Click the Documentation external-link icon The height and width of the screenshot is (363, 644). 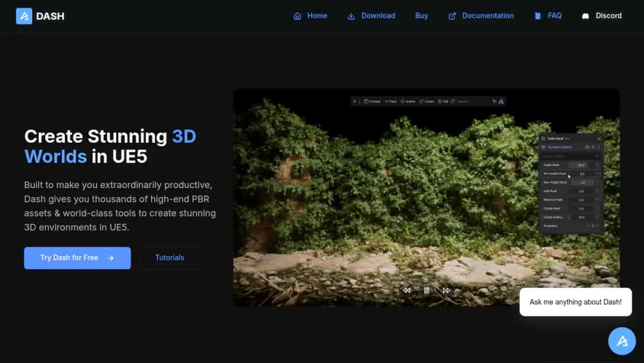(452, 16)
